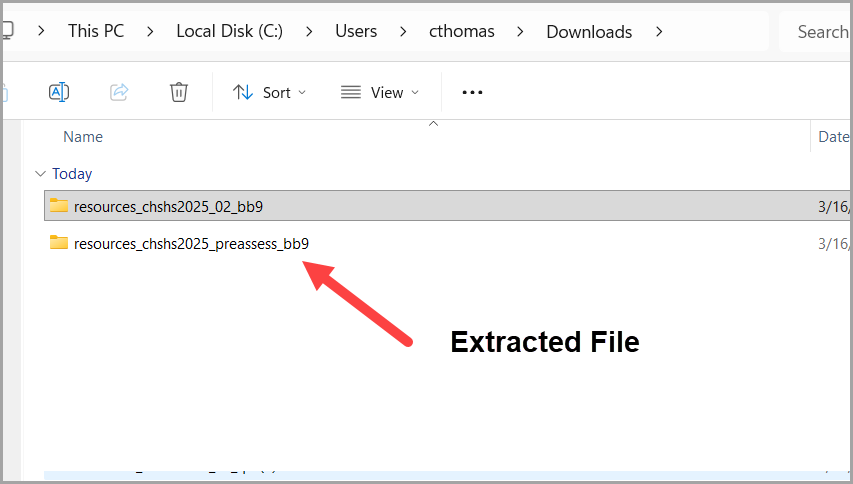Image resolution: width=853 pixels, height=484 pixels.
Task: Click the Share icon in toolbar
Action: tap(119, 92)
